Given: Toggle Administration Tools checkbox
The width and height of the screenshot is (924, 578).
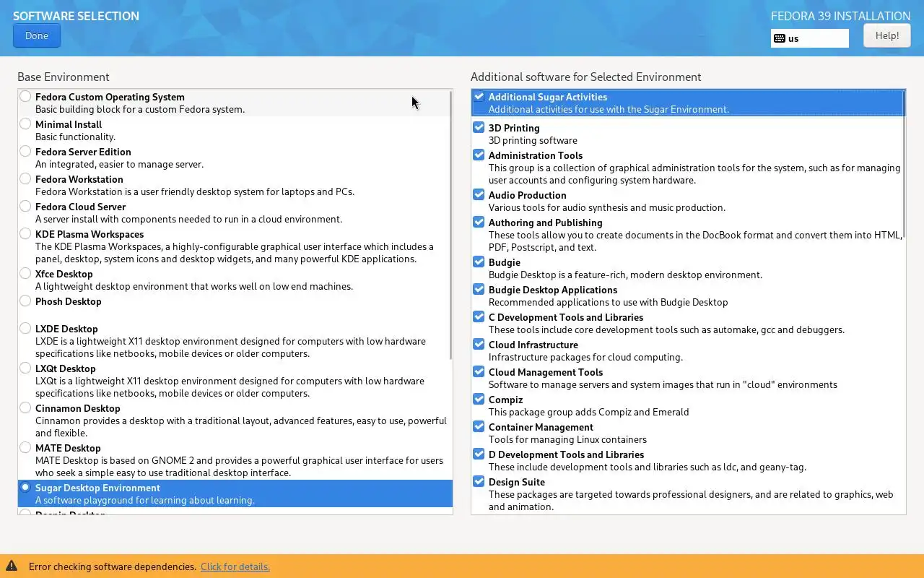Looking at the screenshot, I should point(479,155).
